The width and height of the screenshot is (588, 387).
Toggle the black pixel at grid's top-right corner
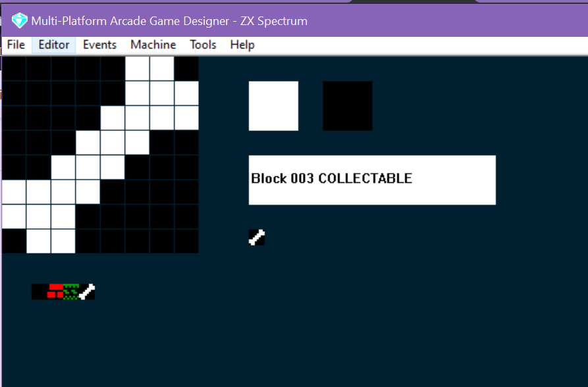coord(186,68)
